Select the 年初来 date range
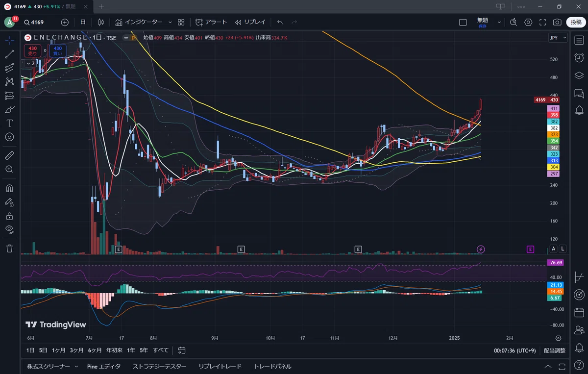Image resolution: width=588 pixels, height=374 pixels. click(x=114, y=350)
